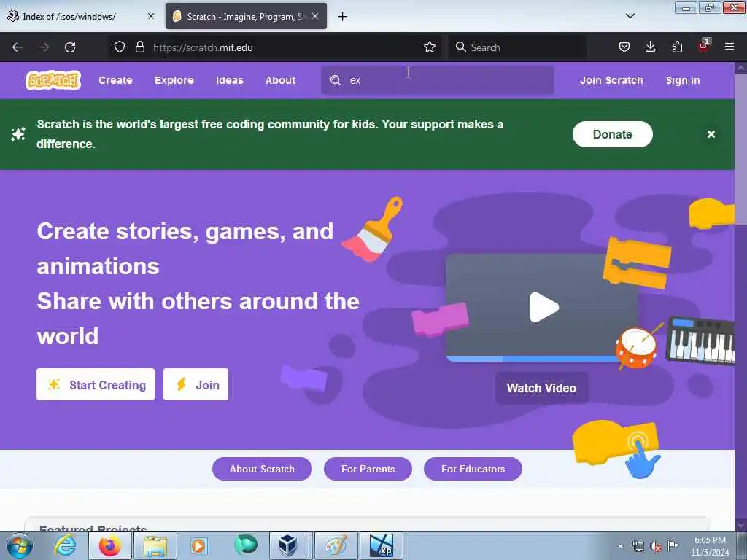
Task: Reload the page with the refresh icon
Action: click(x=70, y=47)
